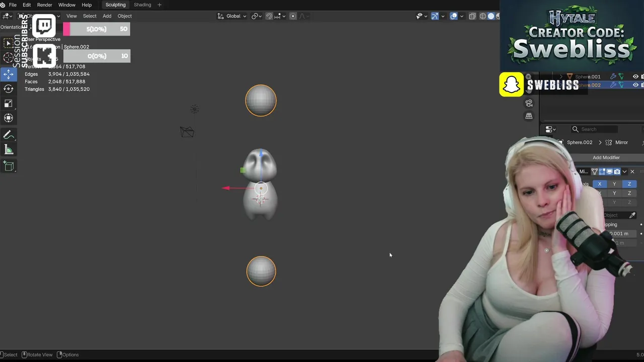Expand Mirror modifier extras dropdown arrow
The height and width of the screenshot is (362, 644).
tap(624, 171)
